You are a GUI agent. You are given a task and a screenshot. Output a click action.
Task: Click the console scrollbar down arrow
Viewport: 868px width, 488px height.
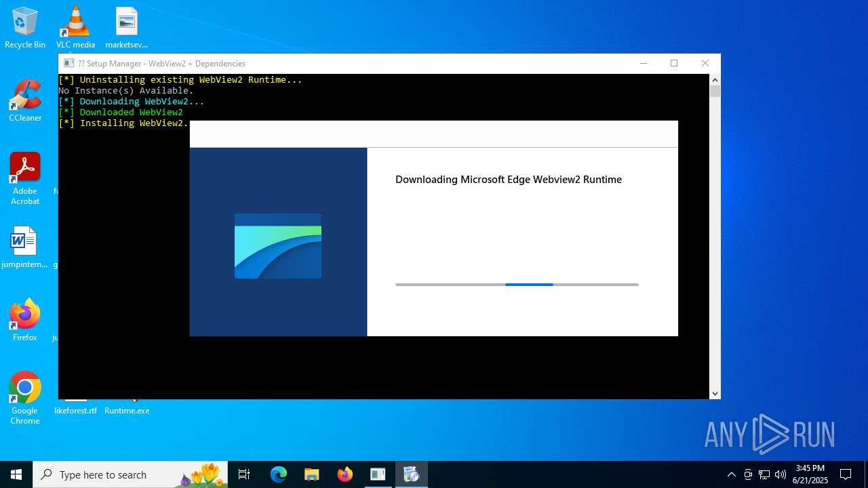click(x=715, y=393)
